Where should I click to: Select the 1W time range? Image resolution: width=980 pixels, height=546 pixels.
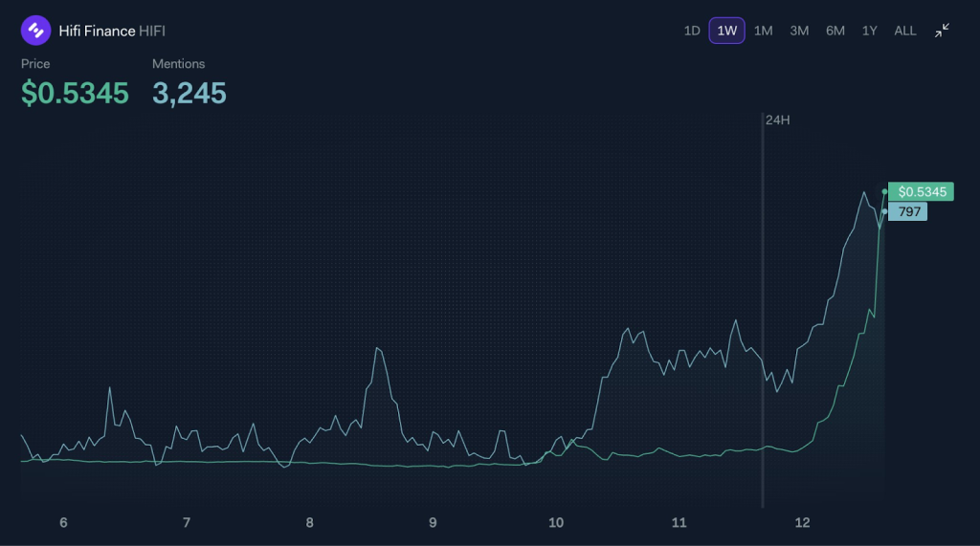pyautogui.click(x=727, y=31)
